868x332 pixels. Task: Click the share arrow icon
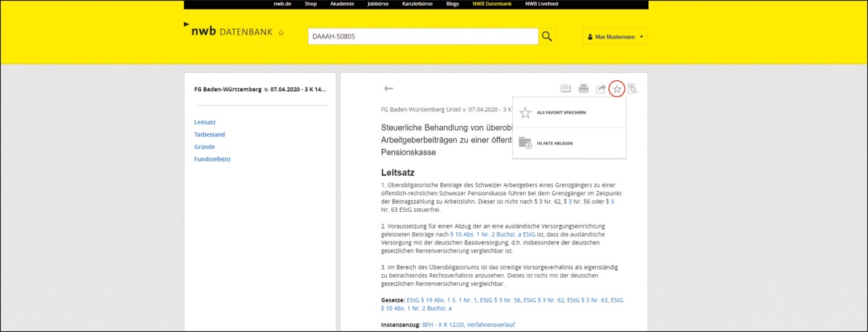pos(600,89)
